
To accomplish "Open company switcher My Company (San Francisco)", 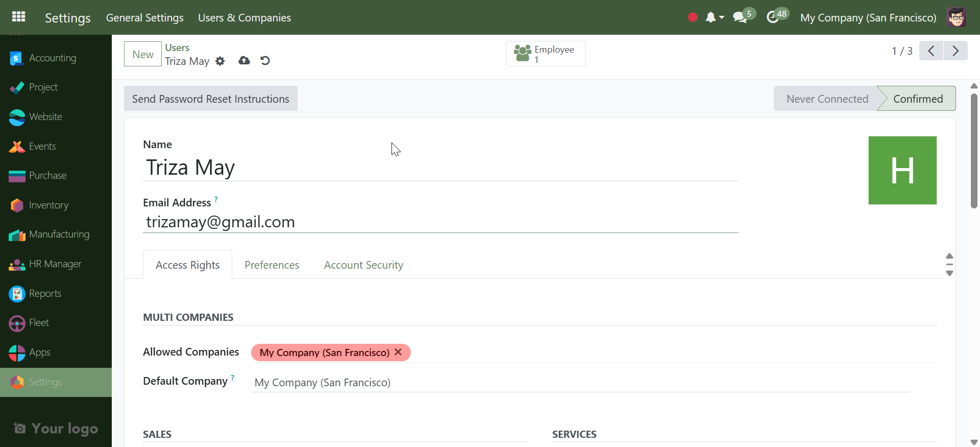I will (x=868, y=18).
